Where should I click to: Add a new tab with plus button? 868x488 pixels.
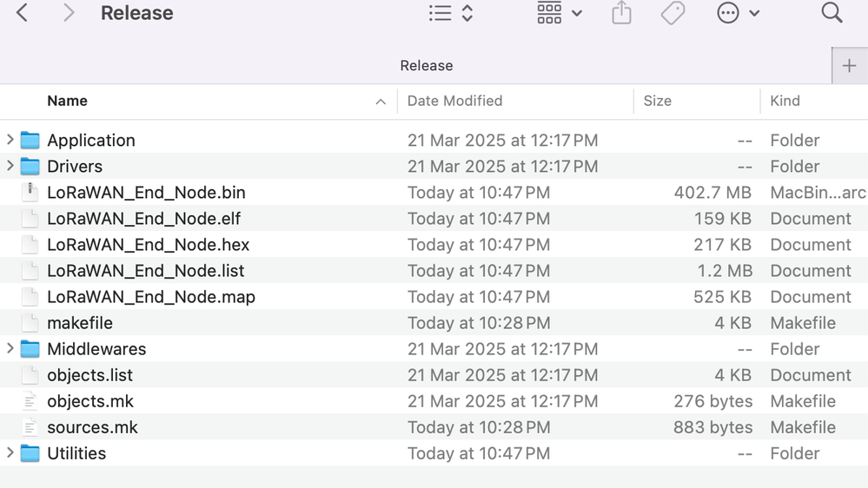click(x=849, y=66)
